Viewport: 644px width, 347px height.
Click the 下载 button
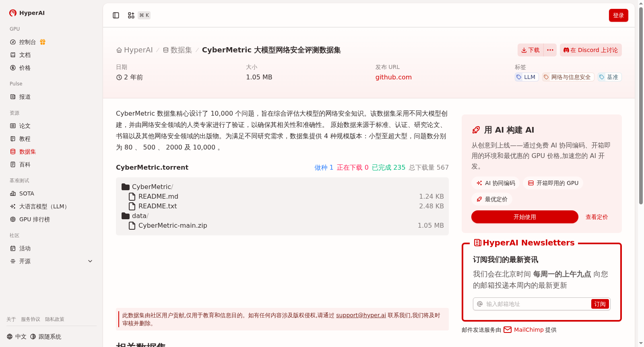click(x=530, y=50)
